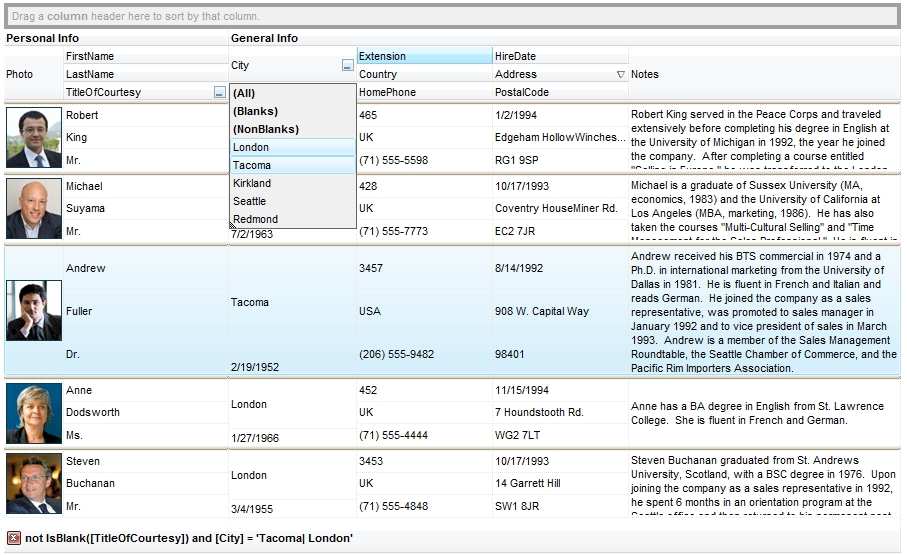Screen dimensions: 907x555
Task: Choose (NonBlanks) in the filter dropdown
Action: tap(292, 129)
